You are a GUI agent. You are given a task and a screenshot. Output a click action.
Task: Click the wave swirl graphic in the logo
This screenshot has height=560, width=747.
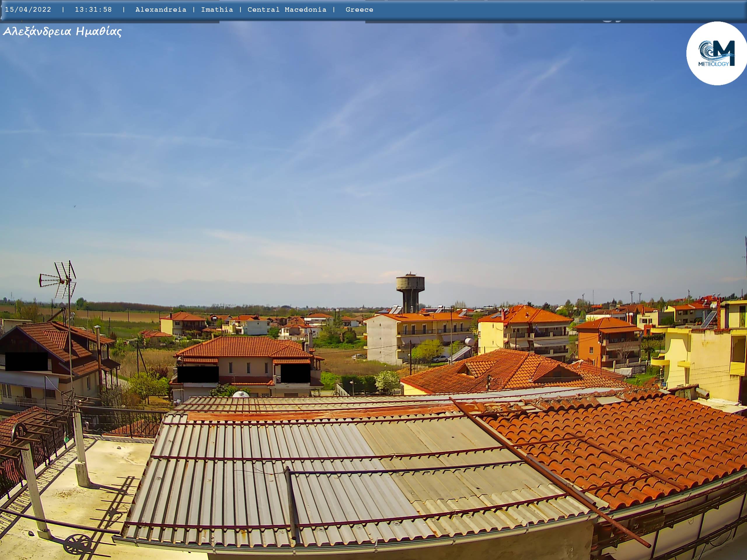(x=706, y=51)
